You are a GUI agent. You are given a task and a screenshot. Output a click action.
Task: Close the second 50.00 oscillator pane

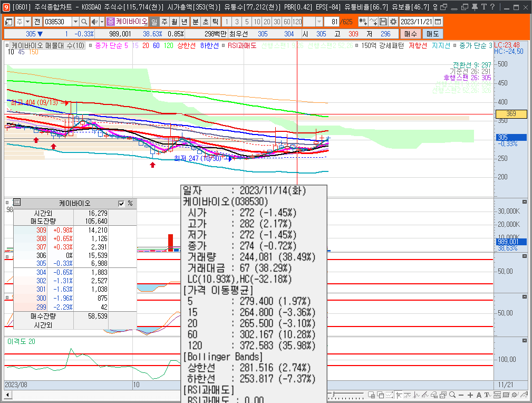(x=525, y=297)
